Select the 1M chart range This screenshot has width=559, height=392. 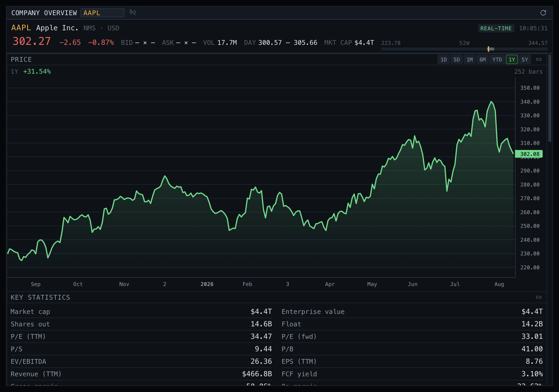(x=470, y=60)
